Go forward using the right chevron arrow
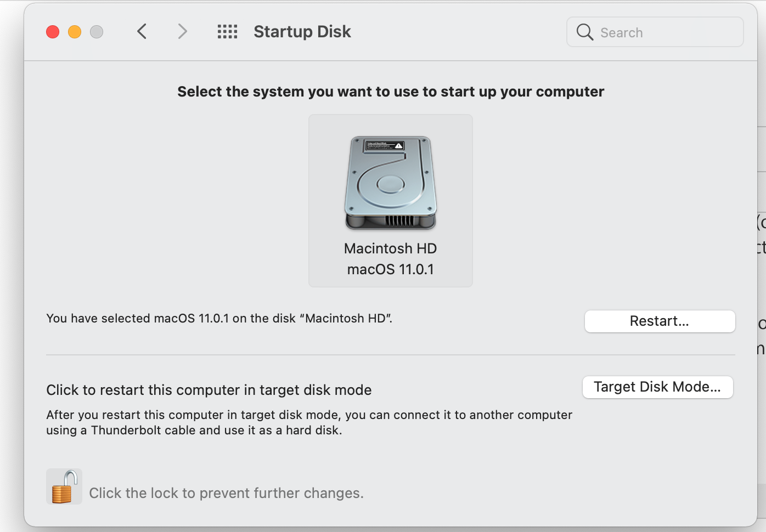The height and width of the screenshot is (532, 766). pos(182,31)
